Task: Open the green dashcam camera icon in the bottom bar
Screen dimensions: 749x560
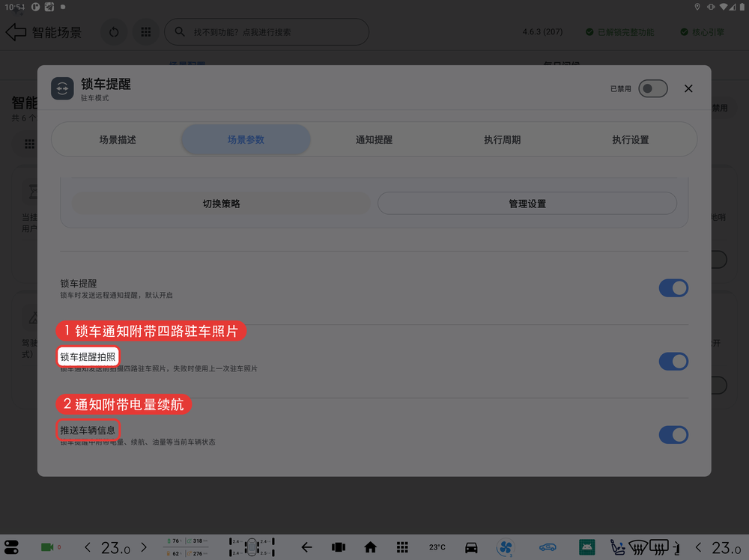Action: [47, 547]
